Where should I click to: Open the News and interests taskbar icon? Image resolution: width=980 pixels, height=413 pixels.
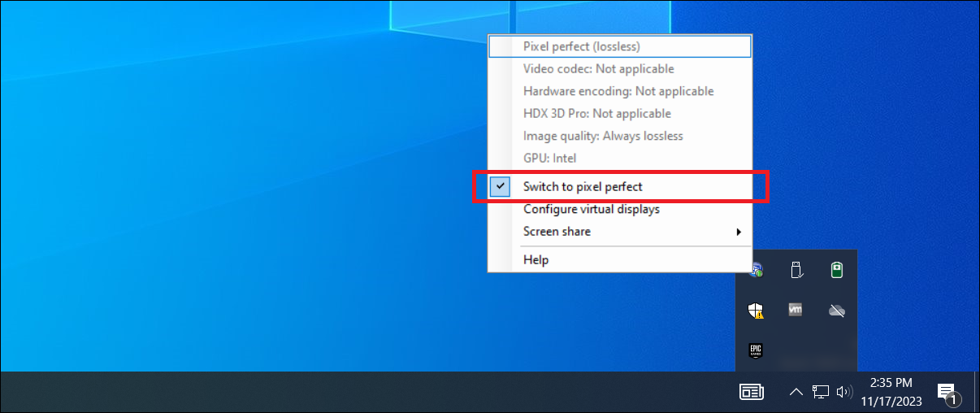751,393
